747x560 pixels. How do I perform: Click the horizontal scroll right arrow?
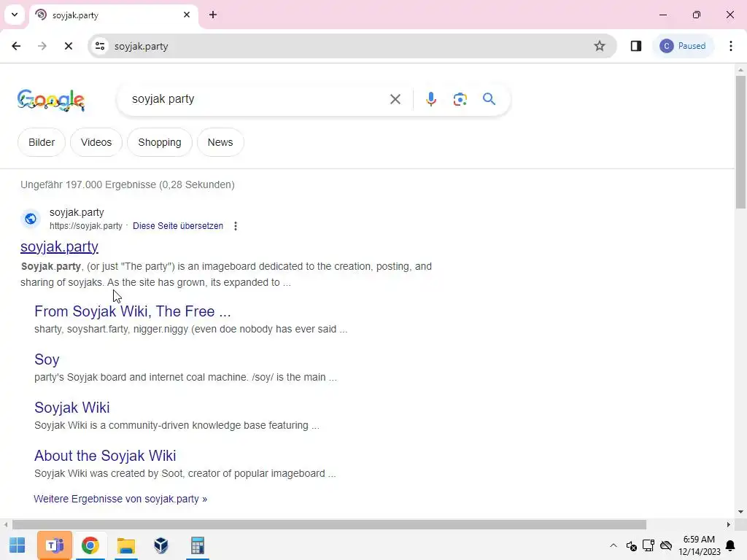coord(729,525)
